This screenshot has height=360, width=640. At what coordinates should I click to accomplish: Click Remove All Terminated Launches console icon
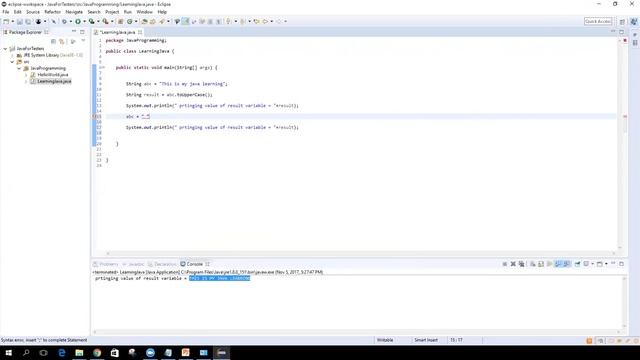click(x=522, y=264)
